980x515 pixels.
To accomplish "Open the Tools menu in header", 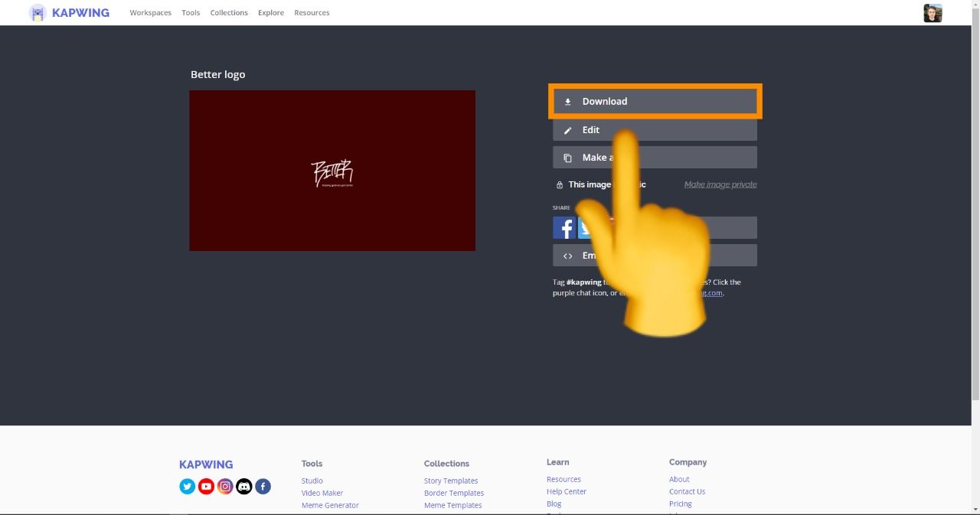I will (191, 13).
